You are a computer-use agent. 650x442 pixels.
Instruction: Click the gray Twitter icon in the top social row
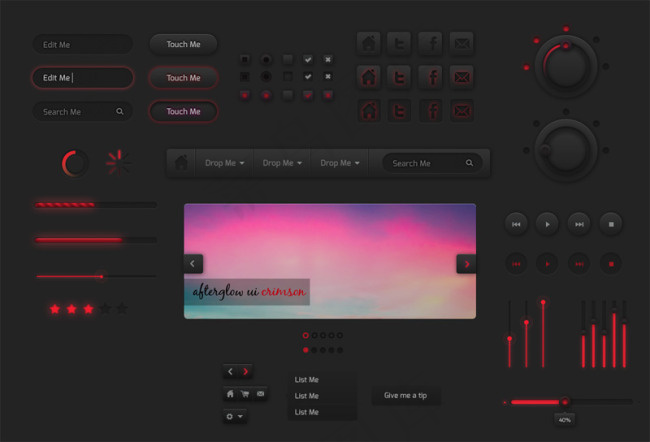[399, 43]
